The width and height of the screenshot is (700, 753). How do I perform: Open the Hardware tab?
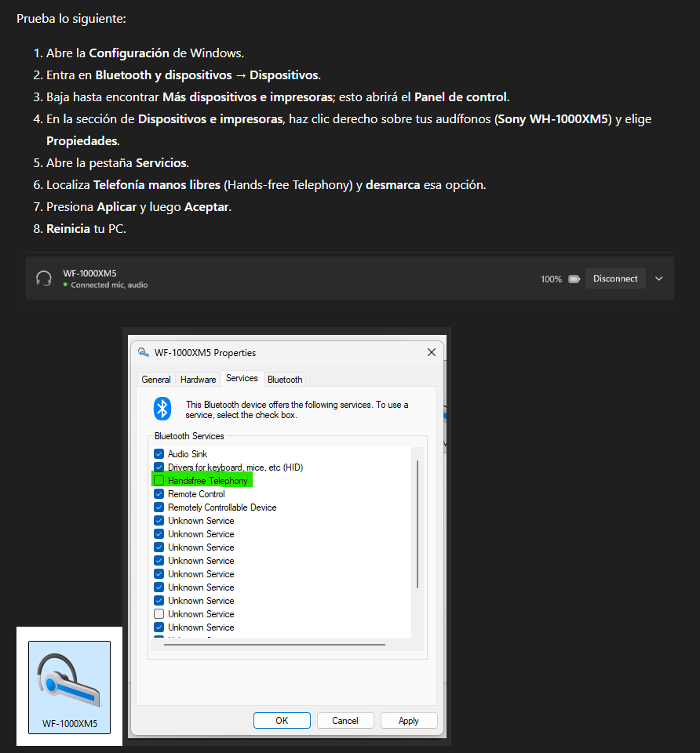[x=198, y=380]
